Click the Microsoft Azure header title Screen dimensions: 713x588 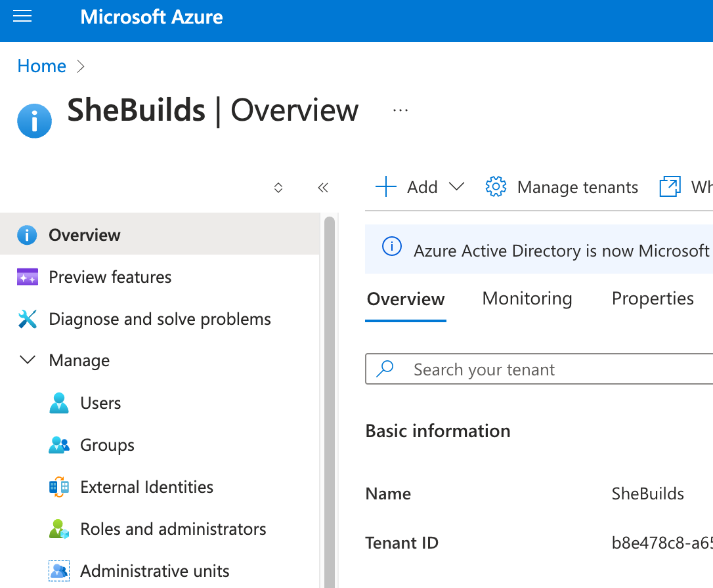point(152,17)
